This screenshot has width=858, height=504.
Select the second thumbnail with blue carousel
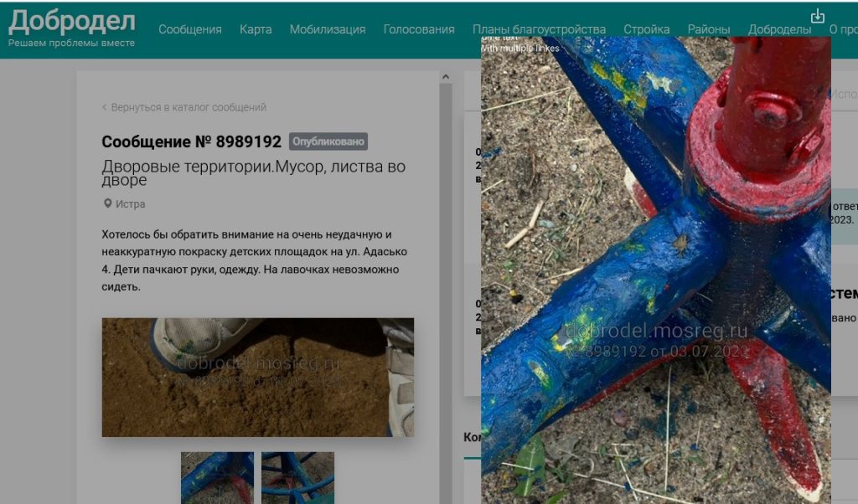tap(297, 477)
